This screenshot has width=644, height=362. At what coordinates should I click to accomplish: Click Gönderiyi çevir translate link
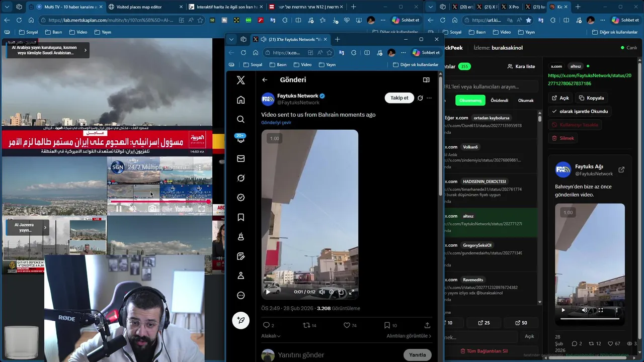coord(276,123)
